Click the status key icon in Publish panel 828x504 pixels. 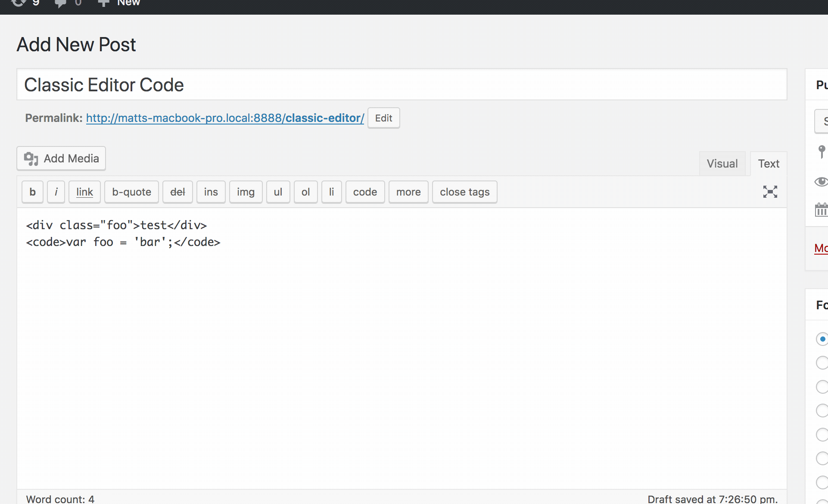pos(822,152)
